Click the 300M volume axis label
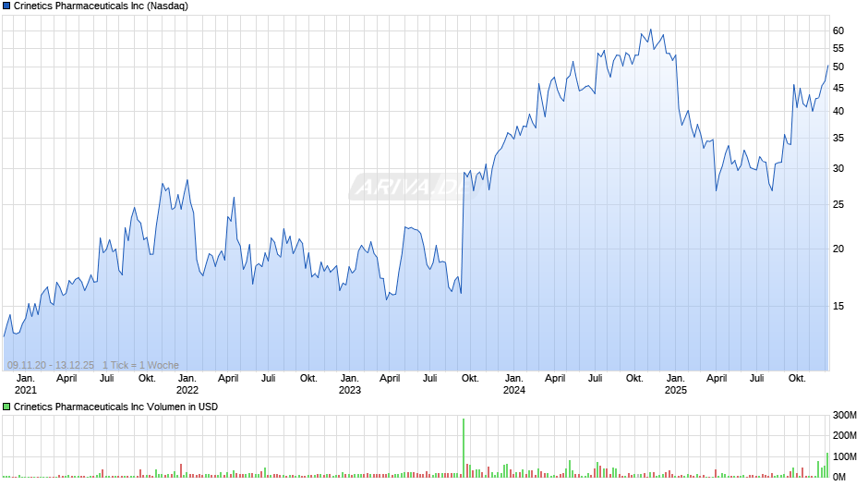 pos(844,415)
